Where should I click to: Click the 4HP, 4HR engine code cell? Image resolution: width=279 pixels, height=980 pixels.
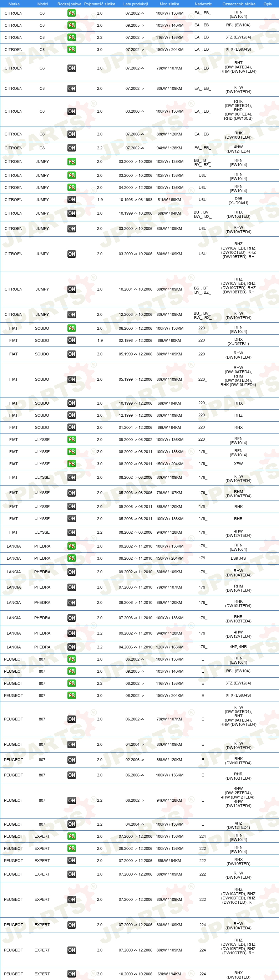[x=238, y=647]
